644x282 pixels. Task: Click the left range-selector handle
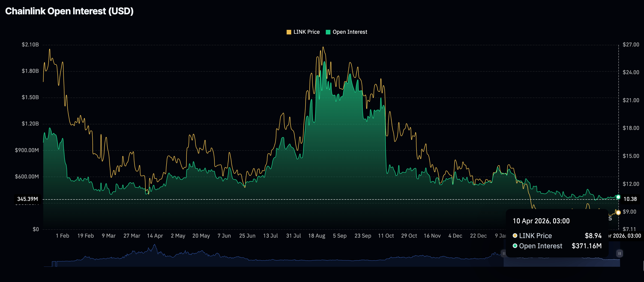tap(504, 253)
